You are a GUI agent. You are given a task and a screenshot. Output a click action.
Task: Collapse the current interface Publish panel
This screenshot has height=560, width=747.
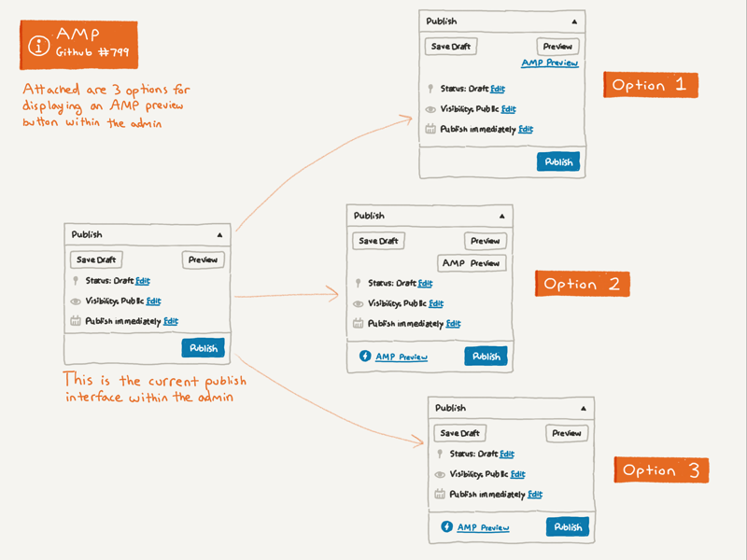coord(219,235)
